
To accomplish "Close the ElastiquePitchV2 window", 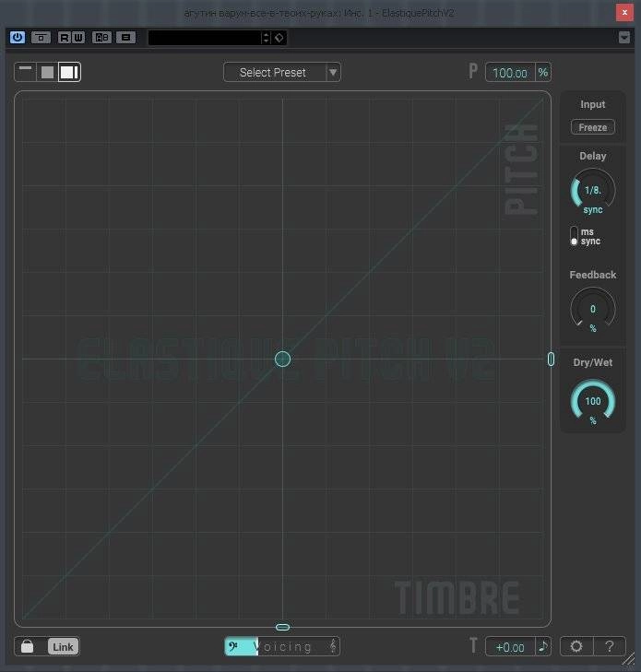I will [x=624, y=12].
